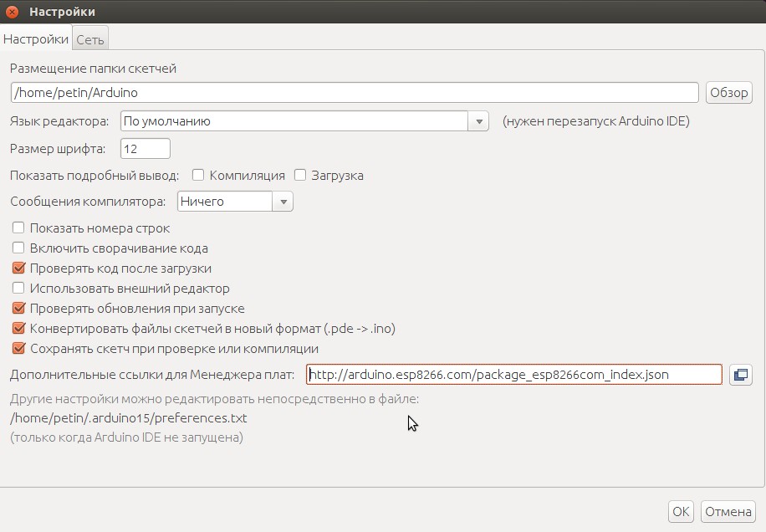This screenshot has width=766, height=532.
Task: Switch to the Сеть tab
Action: coord(90,39)
